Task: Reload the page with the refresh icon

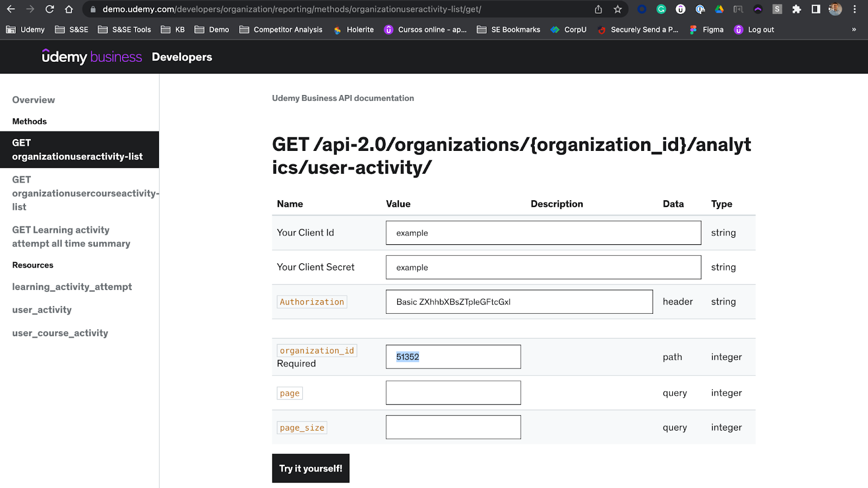Action: 49,9
